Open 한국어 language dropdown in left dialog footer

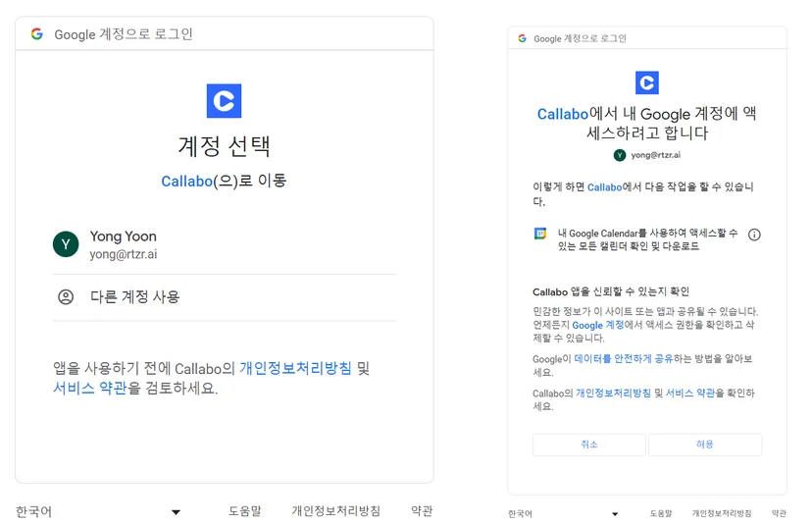pyautogui.click(x=98, y=512)
